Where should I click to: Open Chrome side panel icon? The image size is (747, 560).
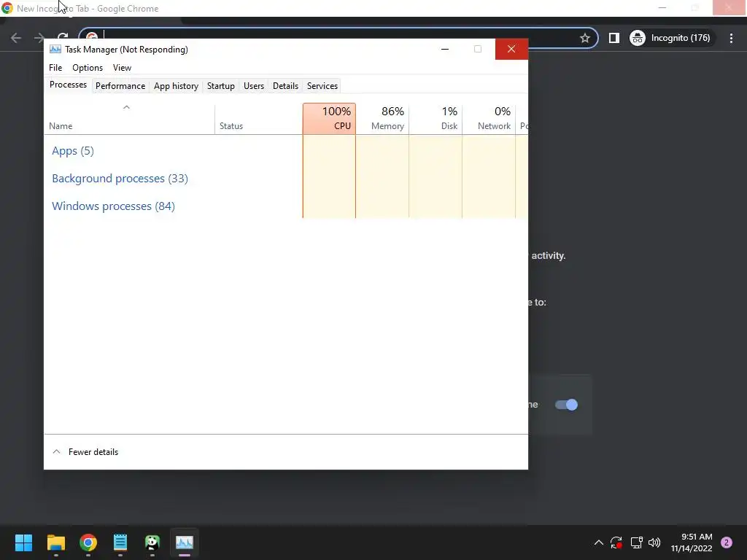pyautogui.click(x=614, y=38)
